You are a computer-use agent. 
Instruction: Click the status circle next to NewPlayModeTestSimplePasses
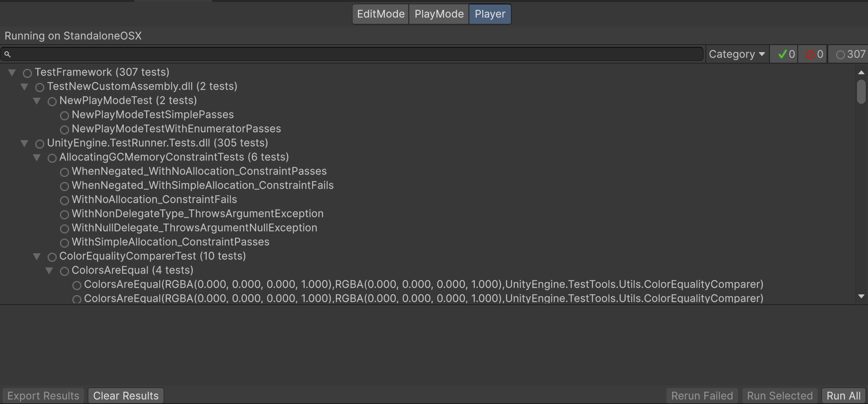coord(65,115)
